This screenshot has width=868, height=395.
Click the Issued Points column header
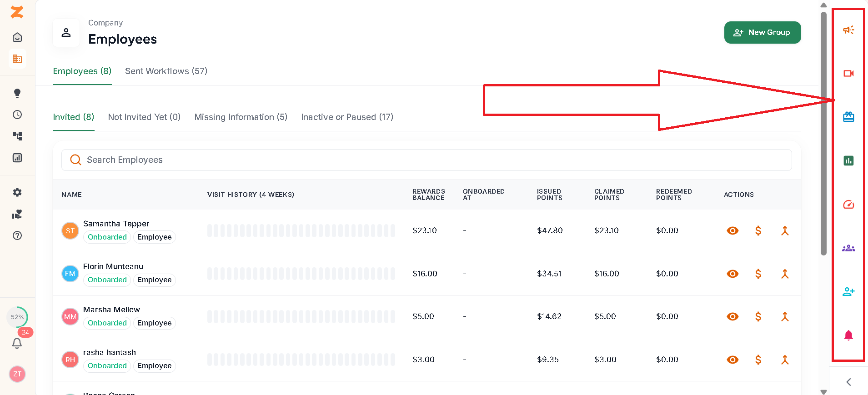(x=550, y=195)
